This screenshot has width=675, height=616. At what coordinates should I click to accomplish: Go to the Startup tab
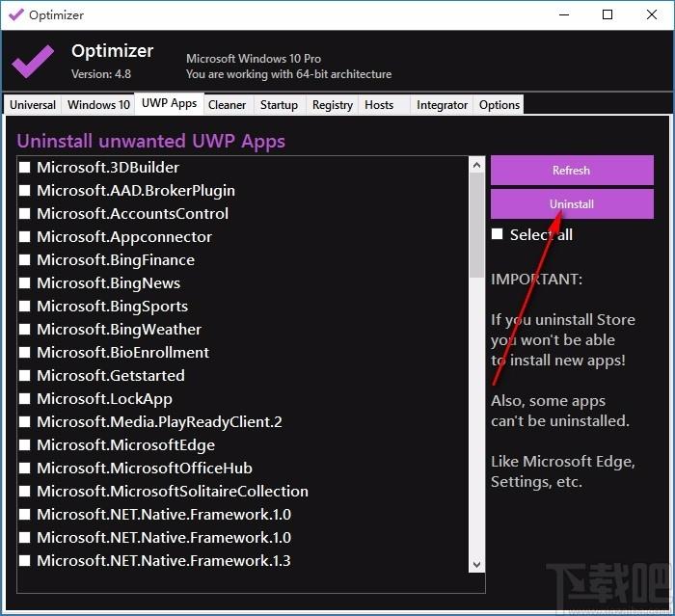tap(279, 105)
